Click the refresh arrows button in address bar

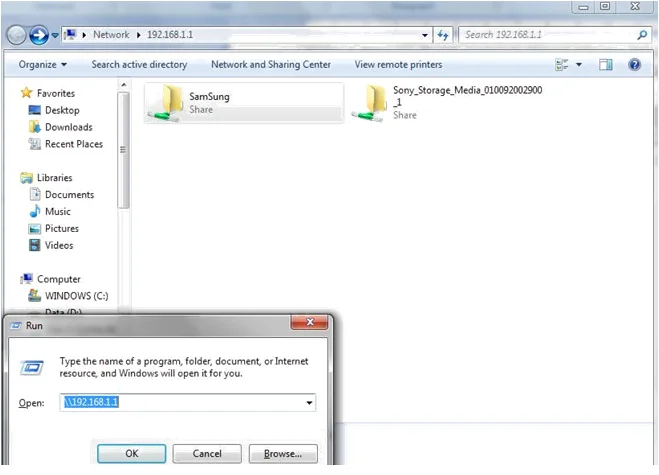click(x=443, y=35)
